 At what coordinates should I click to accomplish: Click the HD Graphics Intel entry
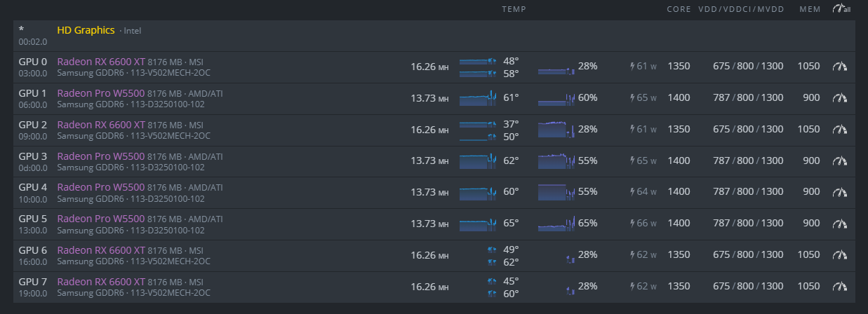pyautogui.click(x=86, y=30)
